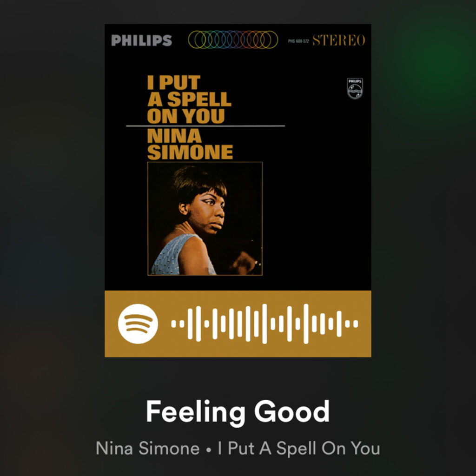Click the Spotify scannable soundwave code
The height and width of the screenshot is (476, 476).
click(x=264, y=324)
